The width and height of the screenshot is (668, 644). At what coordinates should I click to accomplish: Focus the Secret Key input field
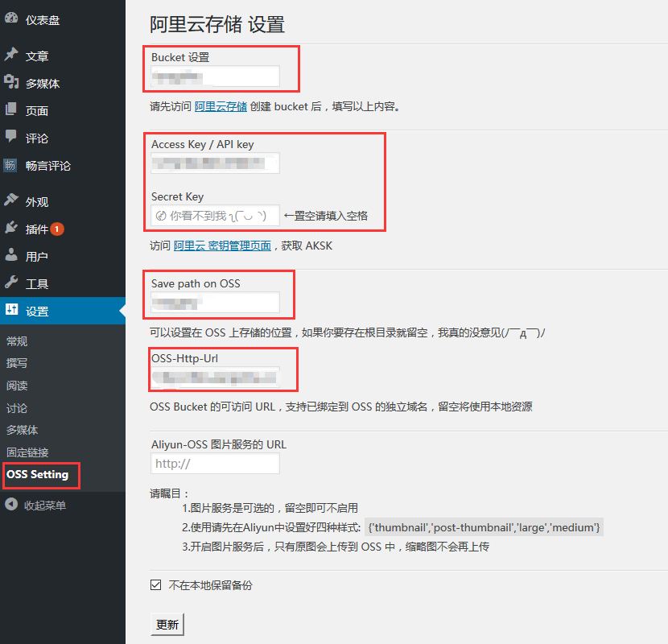(x=215, y=216)
